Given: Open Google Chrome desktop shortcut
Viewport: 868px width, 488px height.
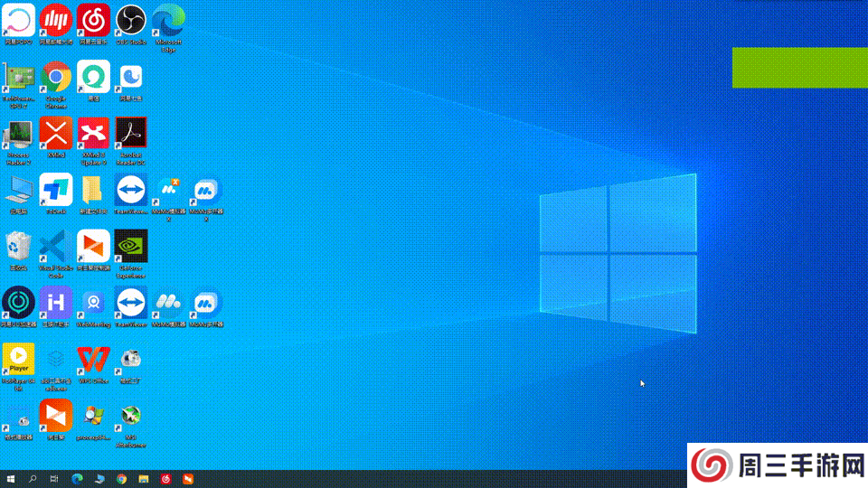Looking at the screenshot, I should tap(55, 78).
